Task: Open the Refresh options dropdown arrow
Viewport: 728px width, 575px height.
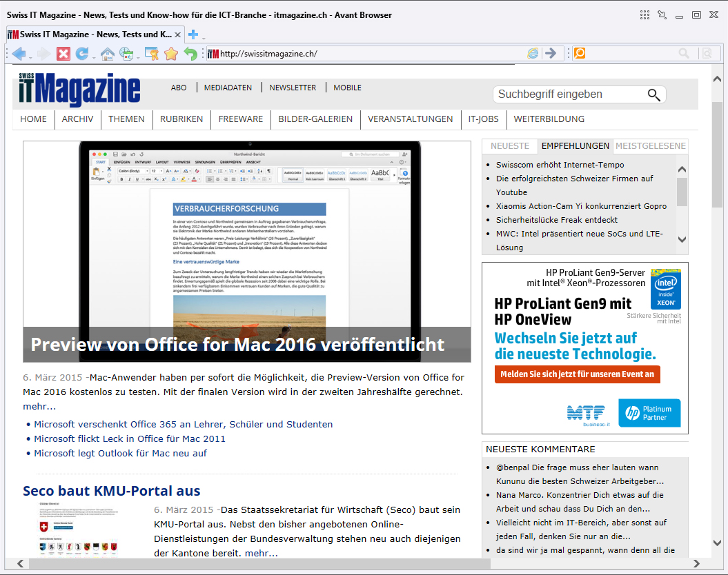Action: [x=93, y=57]
